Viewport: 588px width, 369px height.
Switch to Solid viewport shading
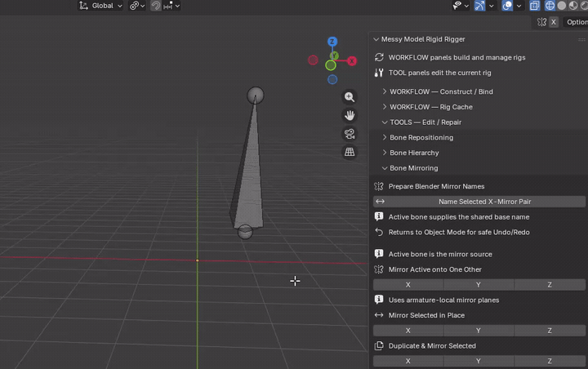point(561,6)
